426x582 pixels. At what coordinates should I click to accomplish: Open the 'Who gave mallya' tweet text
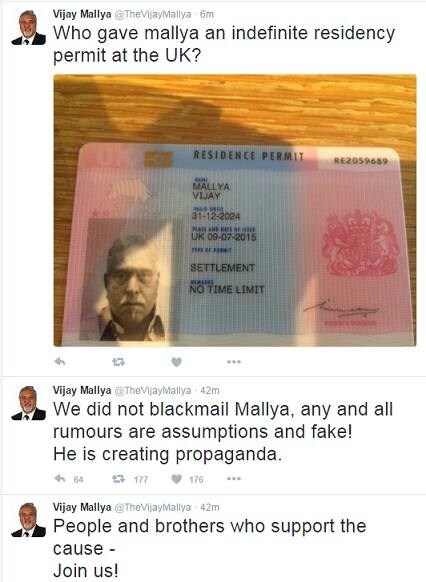tap(224, 44)
